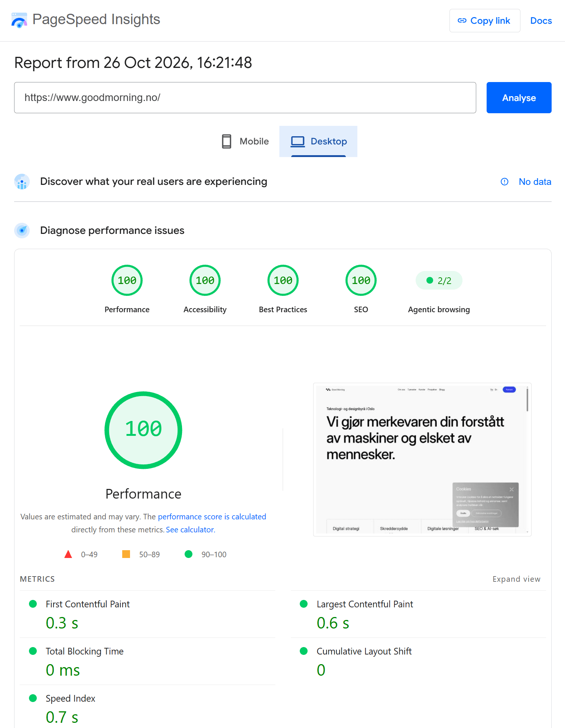Jump to the SEO score gauge

tap(361, 280)
